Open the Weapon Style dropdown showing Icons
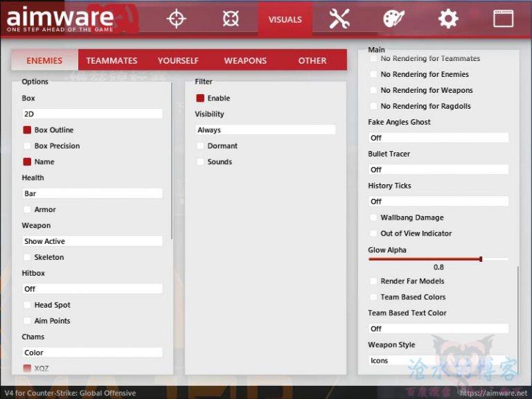 click(x=438, y=360)
